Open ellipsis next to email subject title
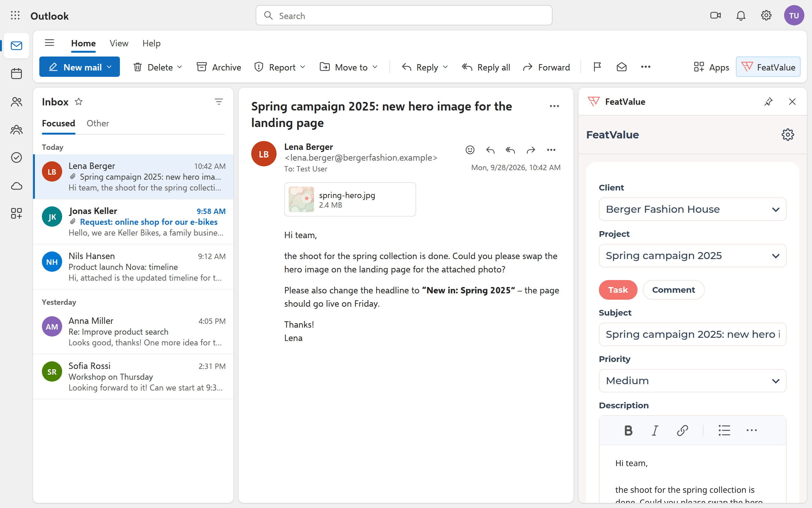 pos(554,106)
